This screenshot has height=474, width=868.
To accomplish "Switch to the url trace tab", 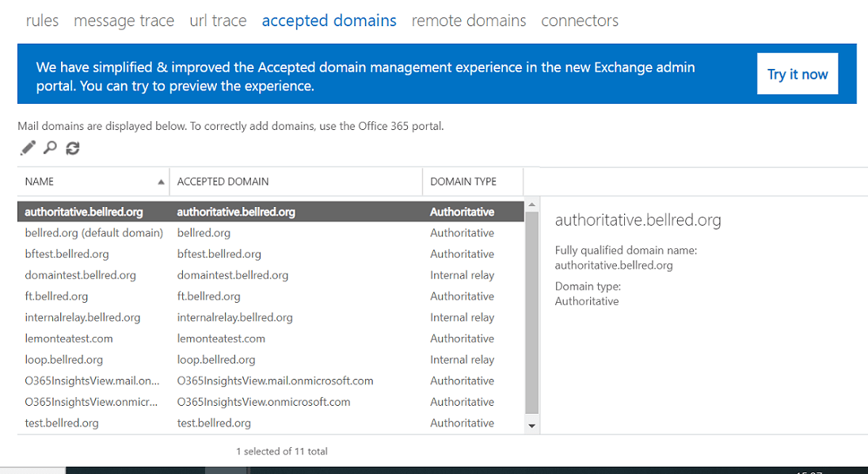I will (218, 21).
